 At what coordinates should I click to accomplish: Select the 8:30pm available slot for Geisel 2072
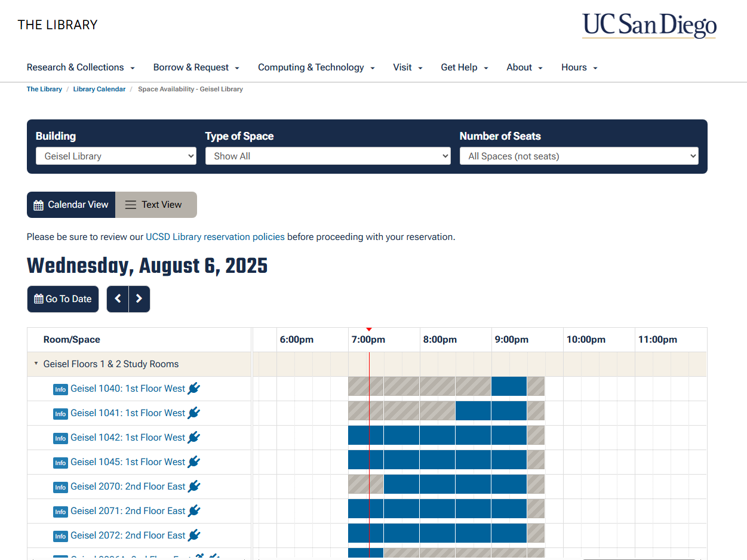point(474,533)
